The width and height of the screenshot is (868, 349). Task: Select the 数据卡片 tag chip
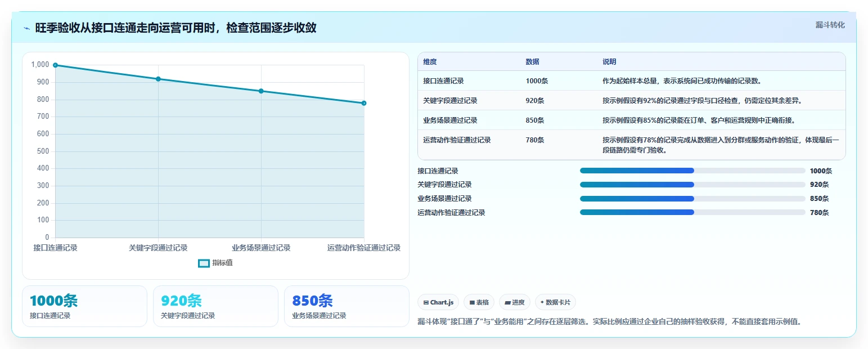click(555, 302)
